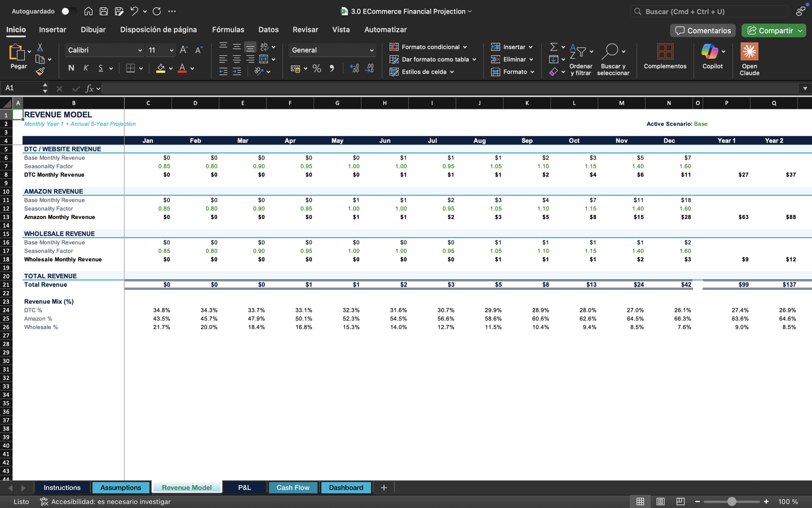Toggle bold formatting (N)
The image size is (812, 508).
pos(71,68)
